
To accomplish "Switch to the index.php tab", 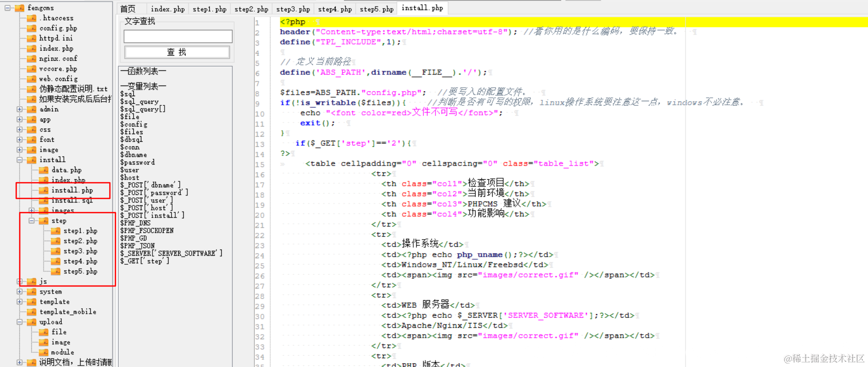I will tap(168, 9).
